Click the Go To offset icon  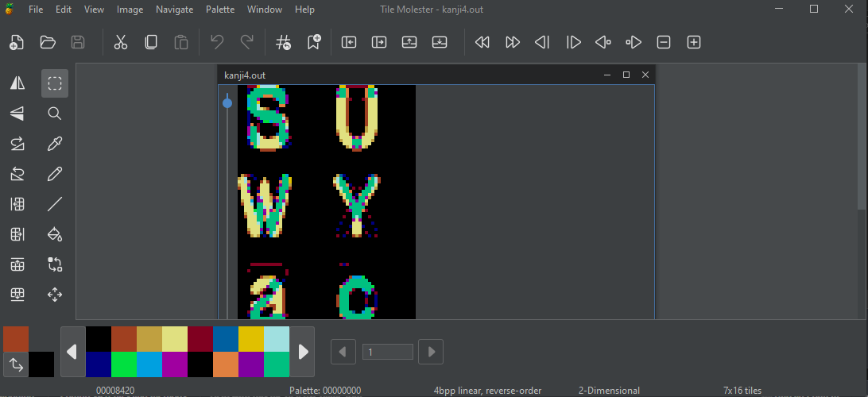(x=283, y=42)
